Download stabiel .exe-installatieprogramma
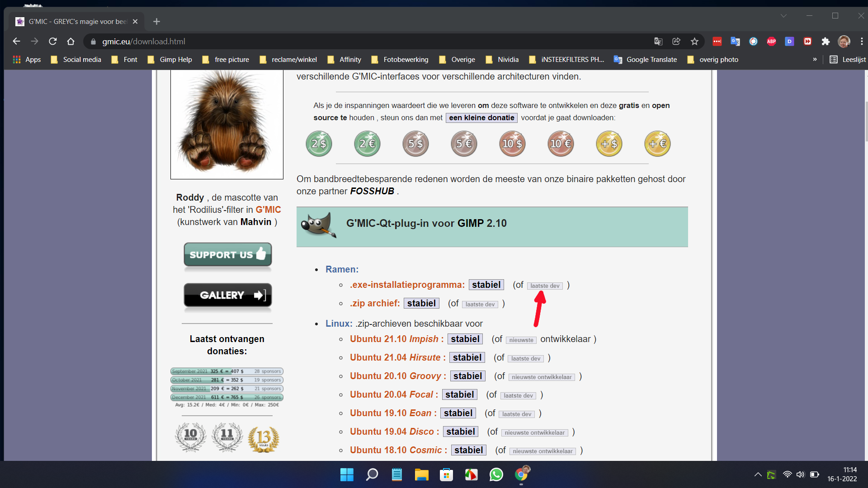The width and height of the screenshot is (868, 488). point(486,285)
